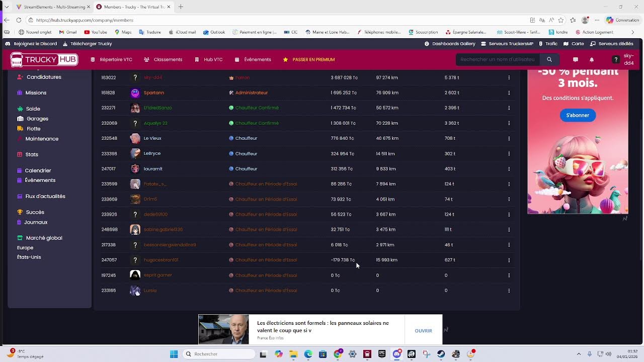The height and width of the screenshot is (362, 644).
Task: Open Garages in sidebar
Action: [x=33, y=119]
